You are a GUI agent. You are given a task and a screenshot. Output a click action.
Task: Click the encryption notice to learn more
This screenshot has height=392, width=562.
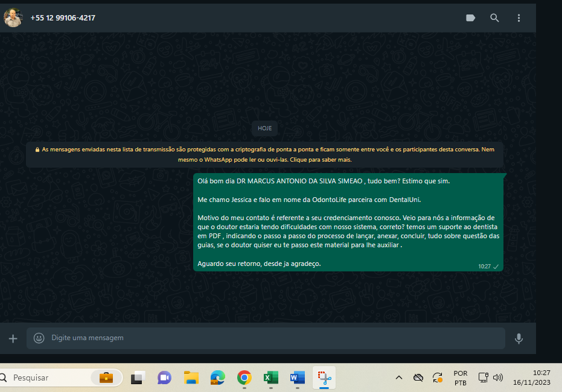[264, 154]
